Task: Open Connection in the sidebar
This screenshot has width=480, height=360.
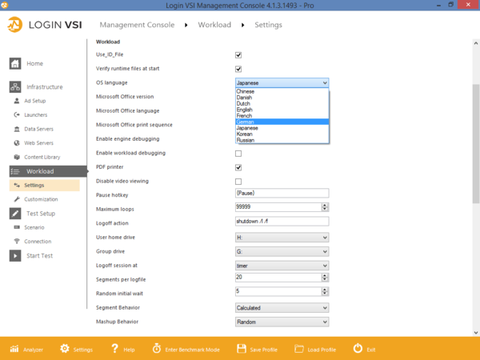Action: tap(38, 241)
